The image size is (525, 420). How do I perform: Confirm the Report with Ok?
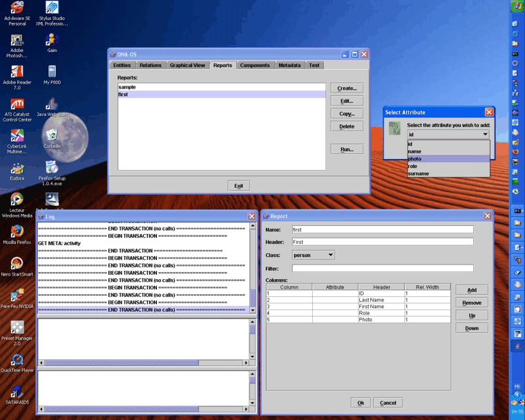361,403
